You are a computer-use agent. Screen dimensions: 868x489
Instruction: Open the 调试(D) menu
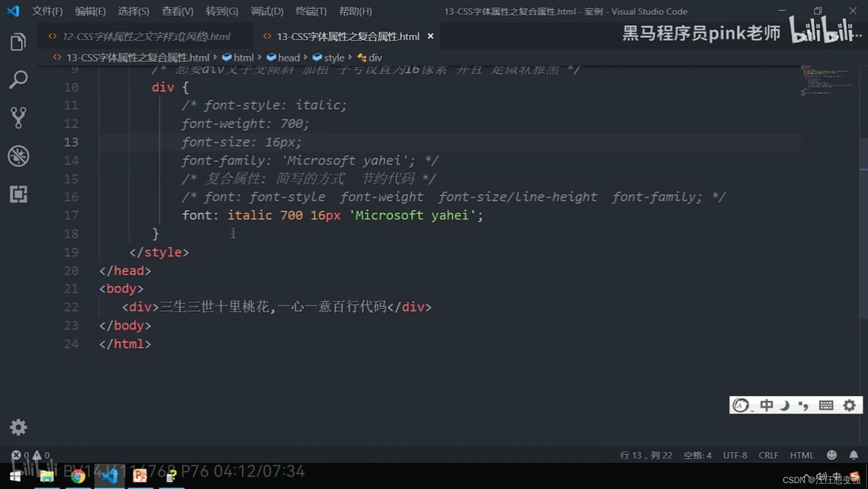pos(267,11)
